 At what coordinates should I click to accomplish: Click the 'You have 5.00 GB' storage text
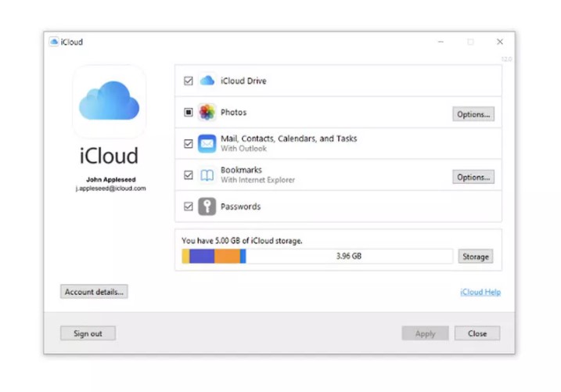point(242,241)
